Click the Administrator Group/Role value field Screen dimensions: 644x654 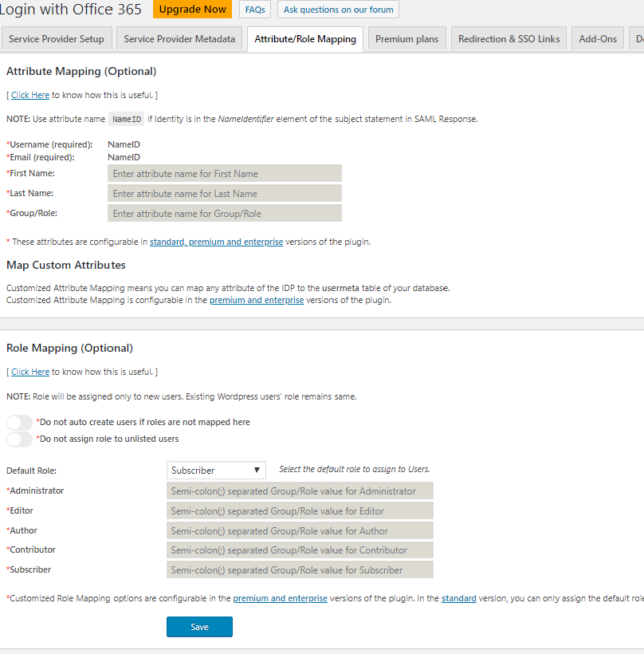[x=300, y=490]
